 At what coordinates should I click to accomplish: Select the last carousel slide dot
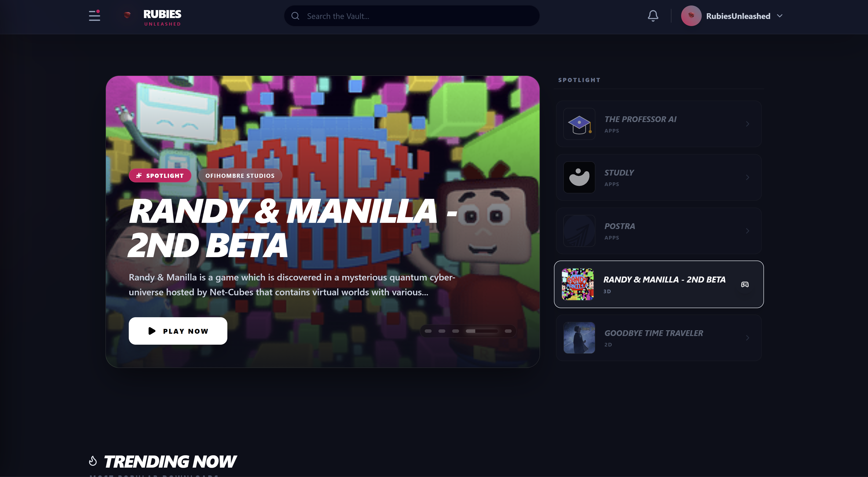508,331
